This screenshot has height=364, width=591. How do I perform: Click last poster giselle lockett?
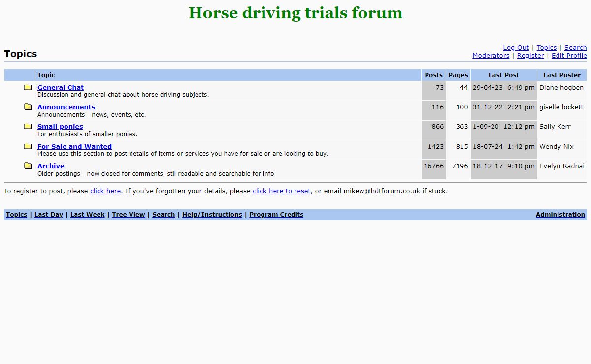(x=561, y=107)
